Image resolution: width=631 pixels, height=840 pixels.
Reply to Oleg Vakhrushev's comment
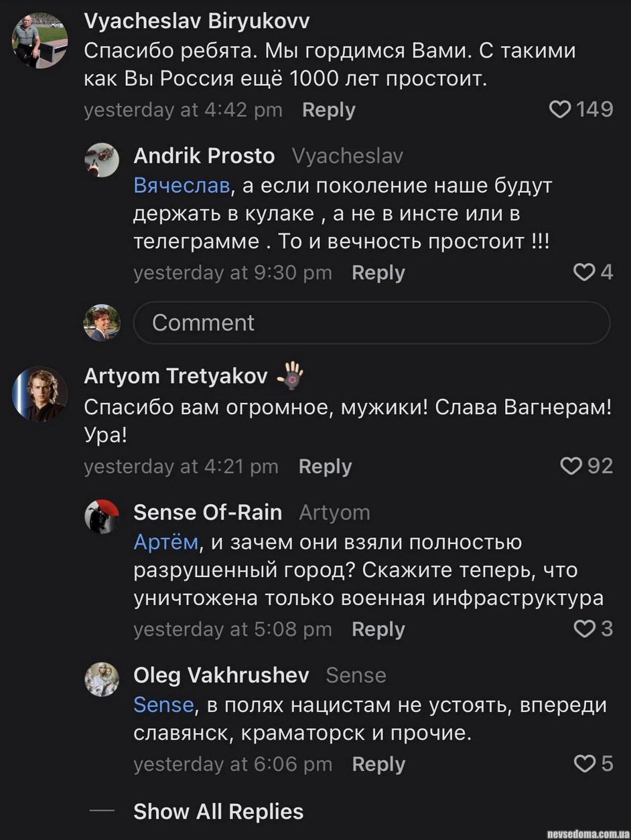click(378, 764)
